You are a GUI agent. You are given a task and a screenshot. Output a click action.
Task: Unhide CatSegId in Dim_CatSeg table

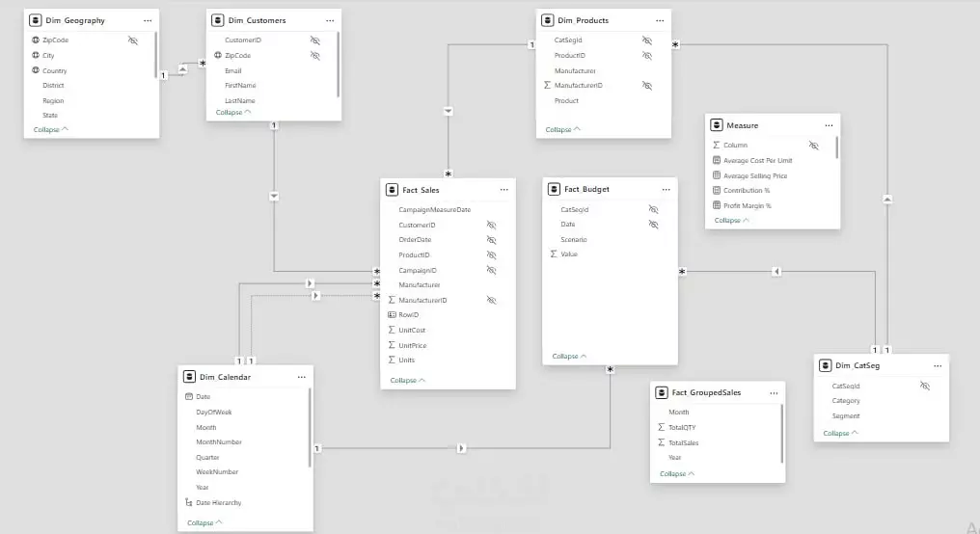pyautogui.click(x=924, y=386)
